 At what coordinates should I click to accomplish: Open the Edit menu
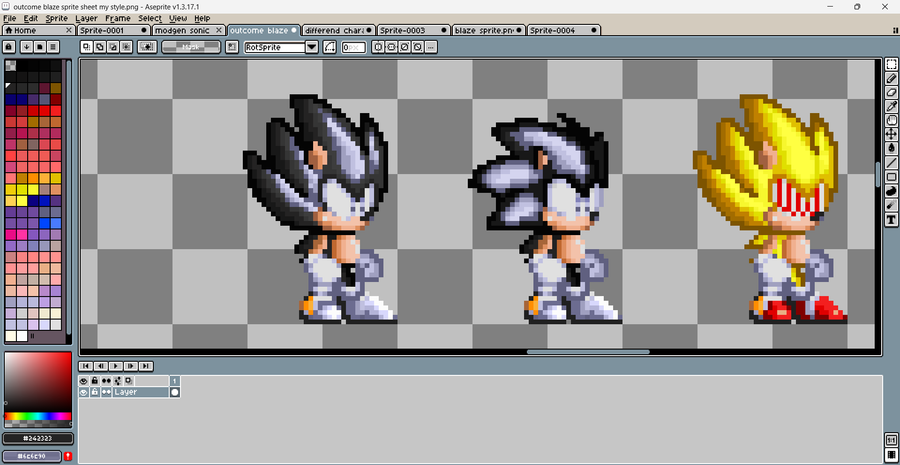(30, 18)
